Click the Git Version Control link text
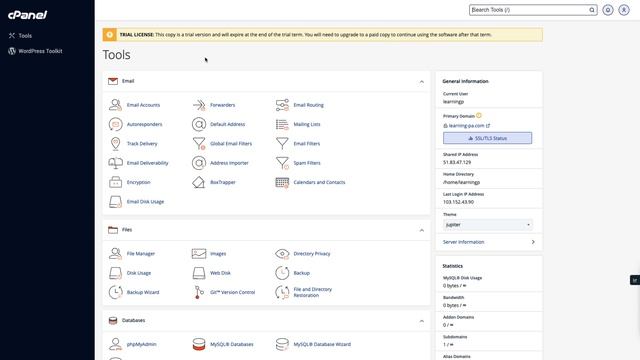The image size is (640, 360). click(233, 292)
